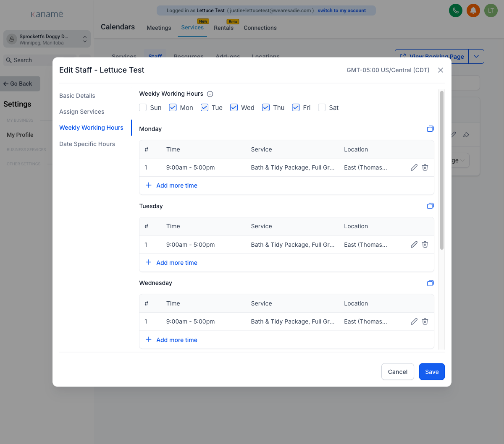
Task: Edit the Wednesday time slot with pencil icon
Action: (414, 321)
